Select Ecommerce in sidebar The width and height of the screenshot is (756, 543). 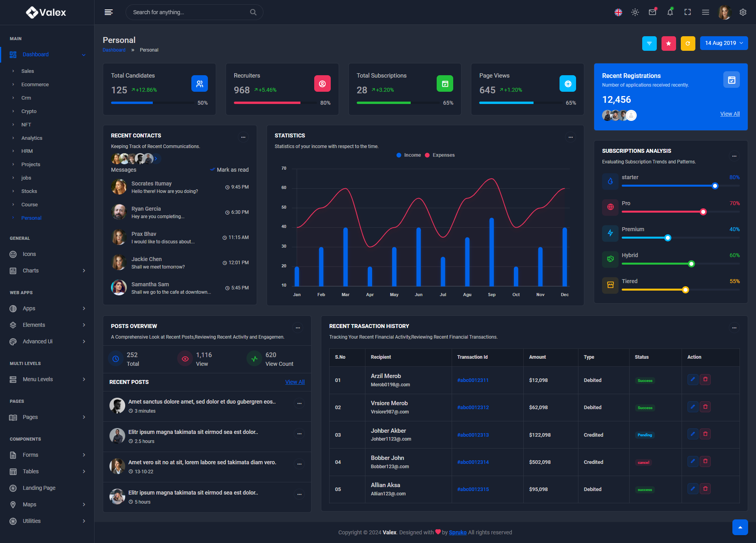point(35,85)
